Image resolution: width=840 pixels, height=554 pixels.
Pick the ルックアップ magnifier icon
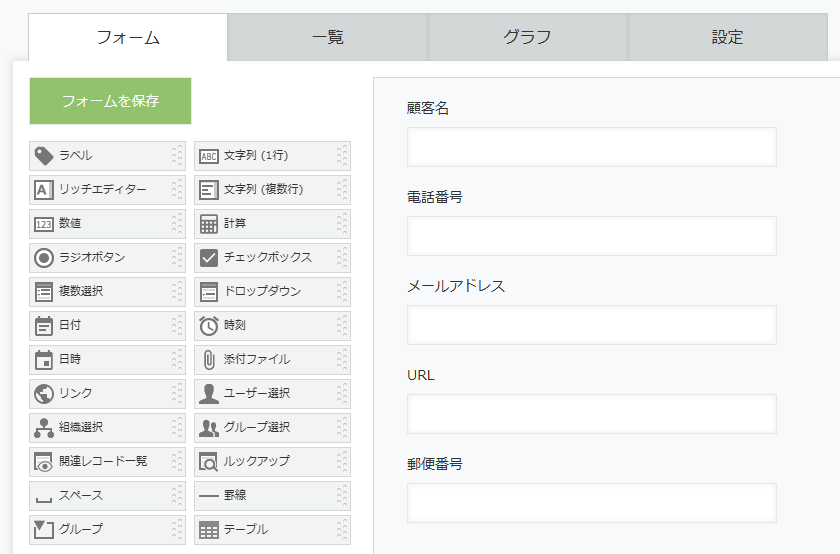209,461
